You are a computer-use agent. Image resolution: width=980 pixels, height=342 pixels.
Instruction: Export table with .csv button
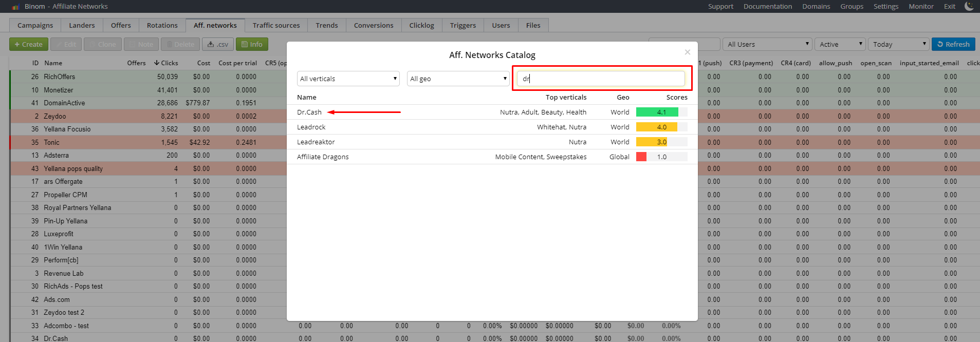click(218, 44)
